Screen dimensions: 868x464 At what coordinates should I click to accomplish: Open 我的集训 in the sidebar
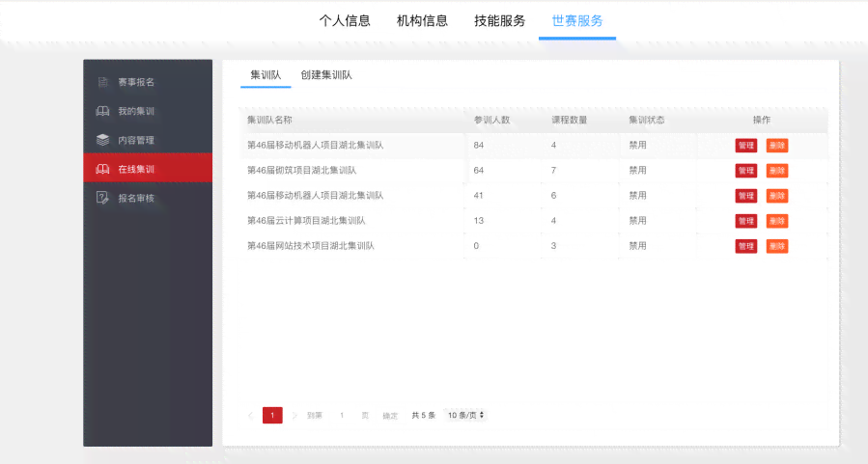tap(148, 111)
